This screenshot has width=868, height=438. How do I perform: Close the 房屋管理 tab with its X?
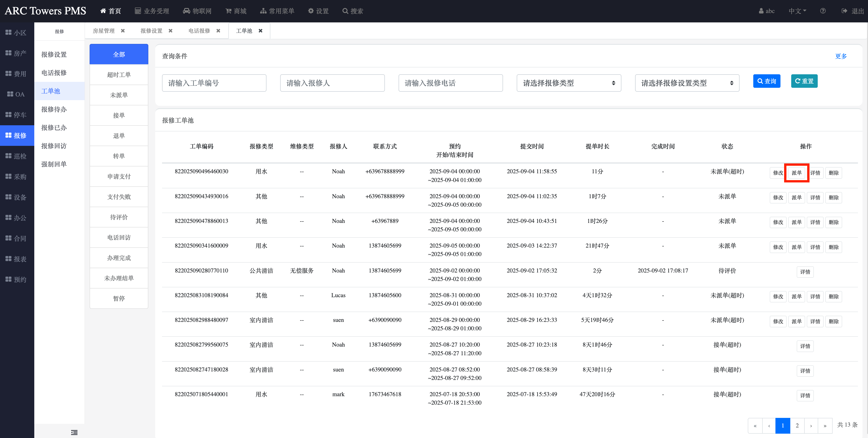123,31
